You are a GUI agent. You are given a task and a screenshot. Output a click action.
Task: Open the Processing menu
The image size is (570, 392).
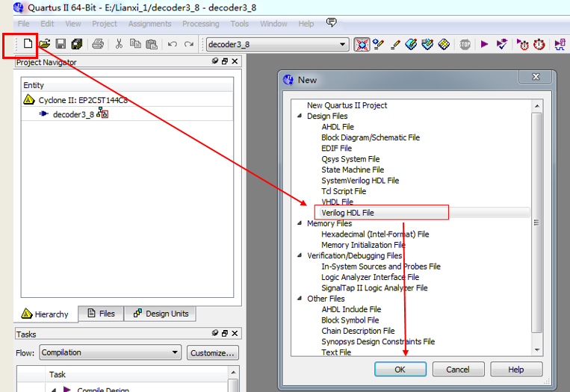[201, 24]
